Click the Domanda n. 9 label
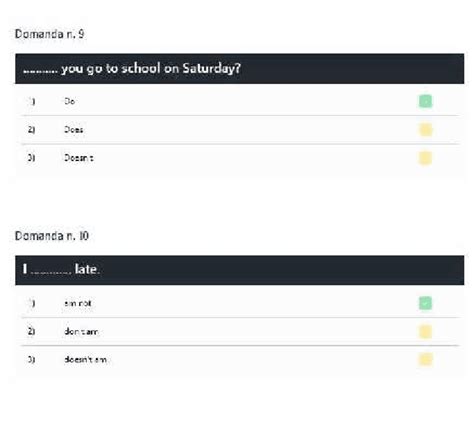474x431 pixels. [x=50, y=34]
